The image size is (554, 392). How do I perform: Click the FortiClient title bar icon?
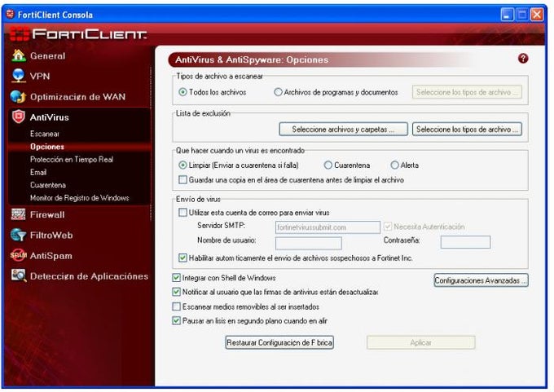(x=11, y=14)
